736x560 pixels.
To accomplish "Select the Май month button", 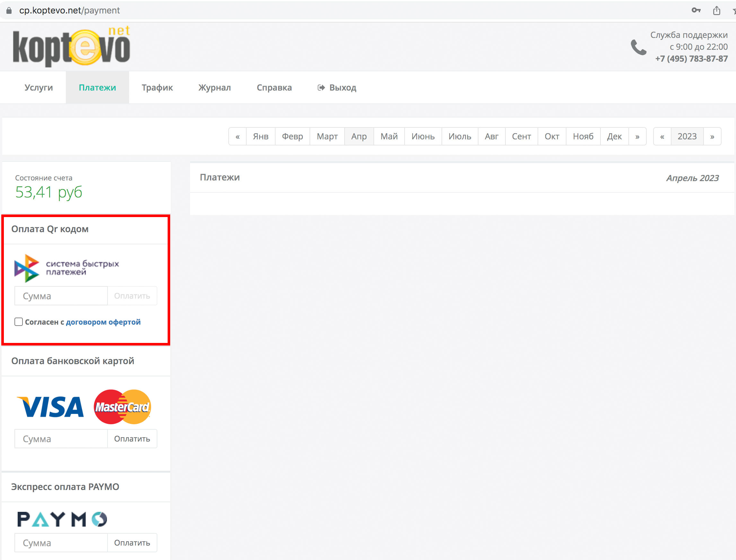I will click(389, 136).
